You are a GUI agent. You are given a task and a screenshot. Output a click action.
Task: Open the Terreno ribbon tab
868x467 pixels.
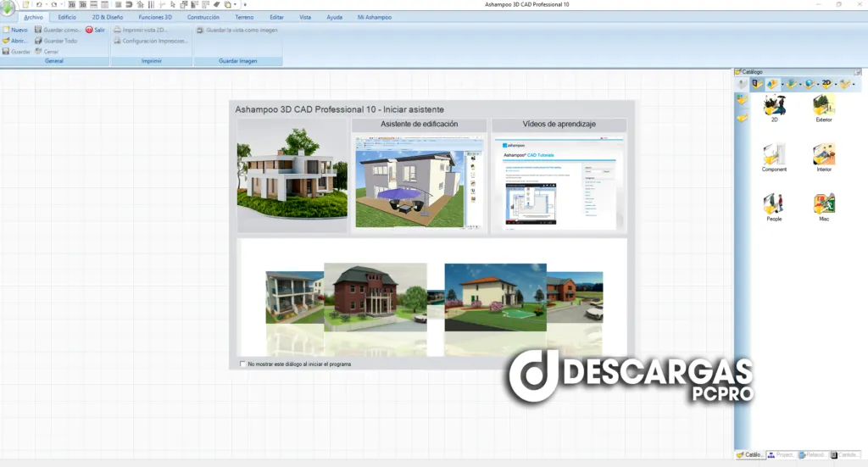pyautogui.click(x=243, y=17)
